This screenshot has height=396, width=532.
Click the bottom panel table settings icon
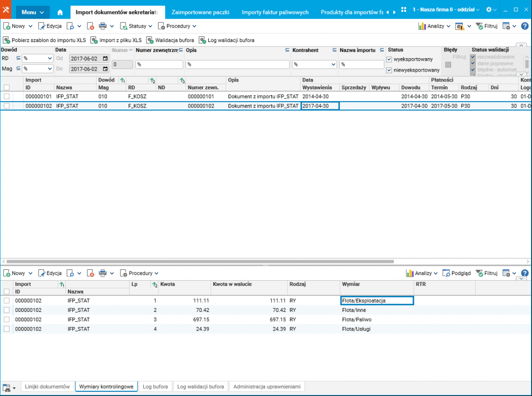tap(506, 274)
